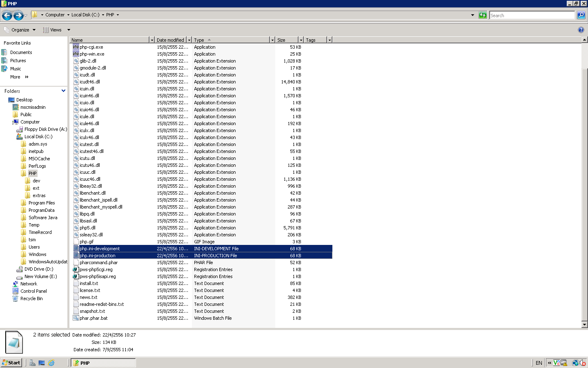Click the file list scroll up arrow
The width and height of the screenshot is (588, 368).
(x=585, y=40)
